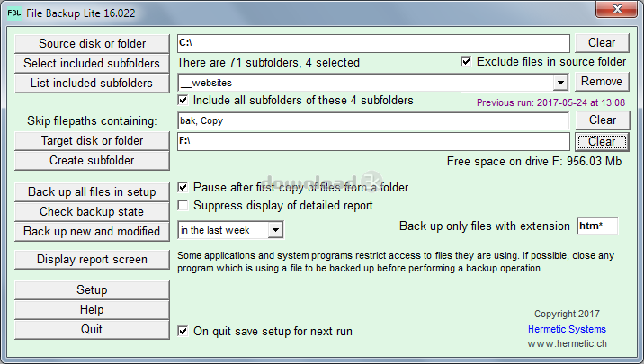Image resolution: width=644 pixels, height=364 pixels.
Task: Click the Remove button
Action: pyautogui.click(x=602, y=82)
